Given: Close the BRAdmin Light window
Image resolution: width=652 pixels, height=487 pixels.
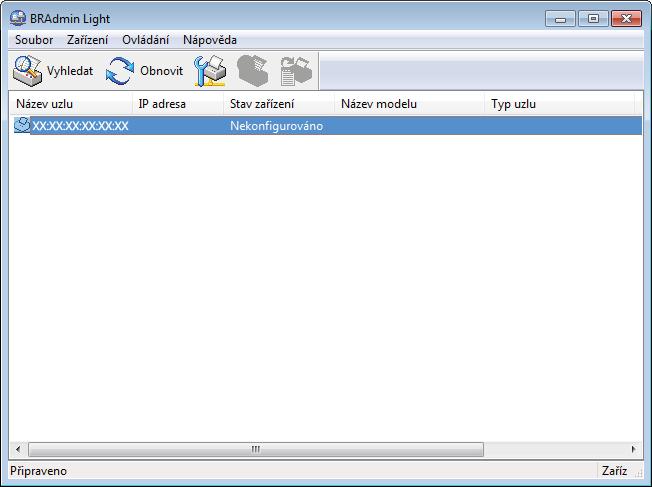Looking at the screenshot, I should tap(626, 19).
